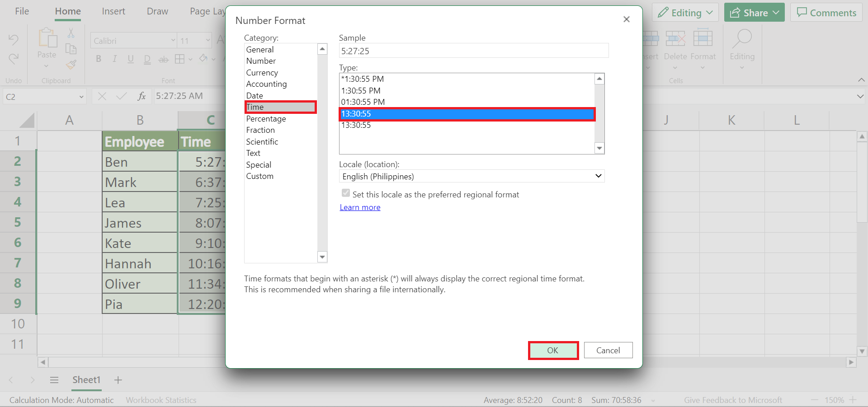Select the Paste icon
This screenshot has width=868, height=407.
coord(47,44)
